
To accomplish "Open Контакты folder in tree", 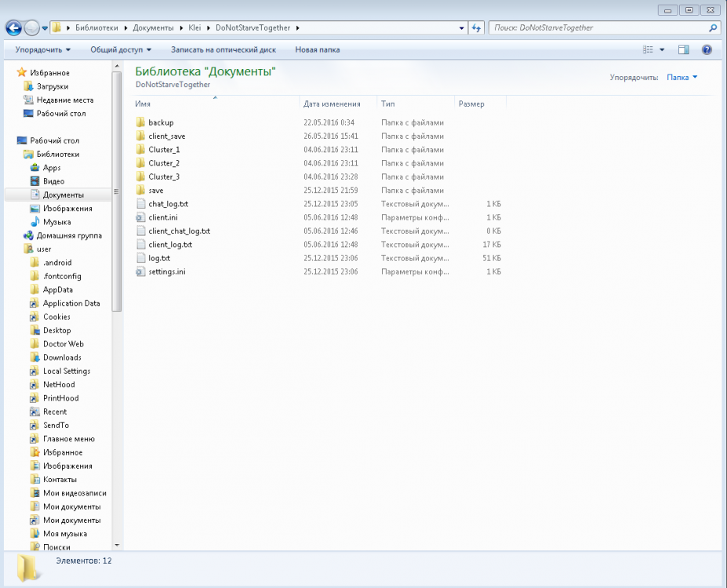I will (x=53, y=479).
